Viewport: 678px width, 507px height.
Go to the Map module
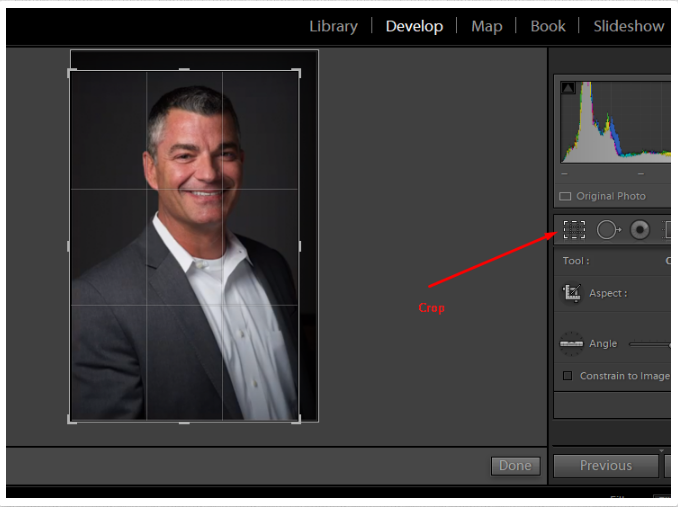pyautogui.click(x=487, y=26)
